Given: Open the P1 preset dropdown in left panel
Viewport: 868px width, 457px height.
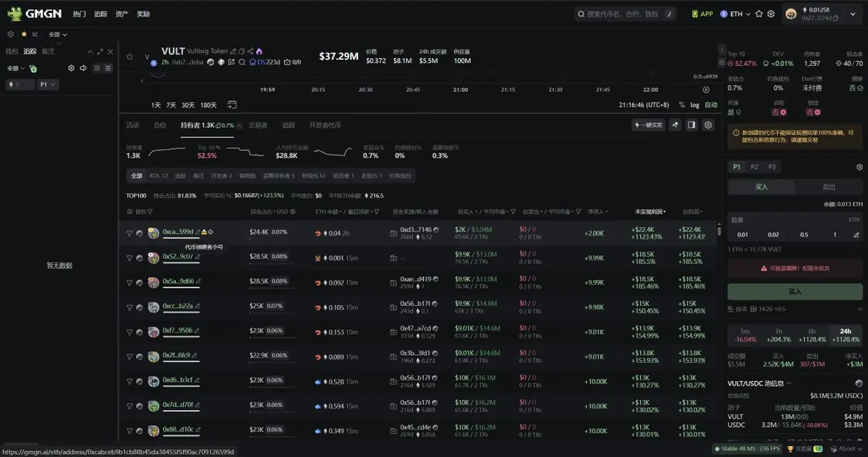Looking at the screenshot, I should (x=48, y=85).
